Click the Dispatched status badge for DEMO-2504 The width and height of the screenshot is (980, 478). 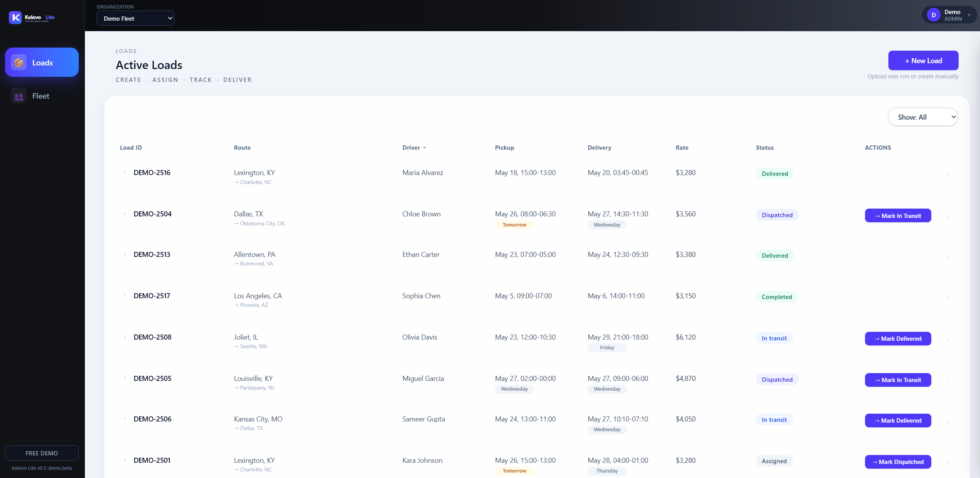[777, 215]
